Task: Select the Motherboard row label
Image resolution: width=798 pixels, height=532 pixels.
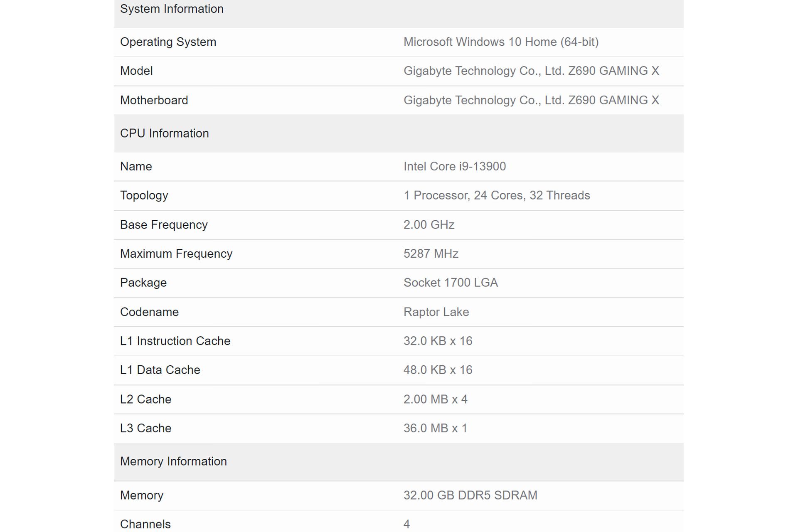Action: [x=154, y=100]
